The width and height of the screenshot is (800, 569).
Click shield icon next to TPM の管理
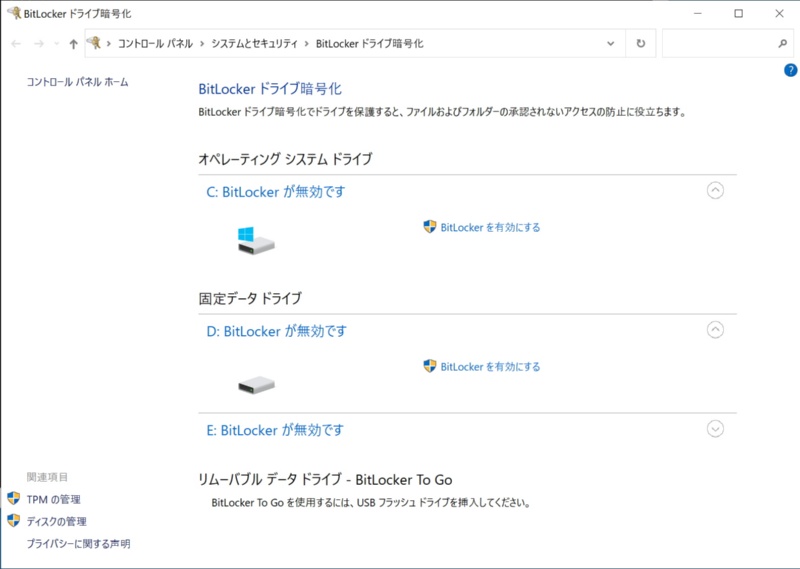pos(14,498)
